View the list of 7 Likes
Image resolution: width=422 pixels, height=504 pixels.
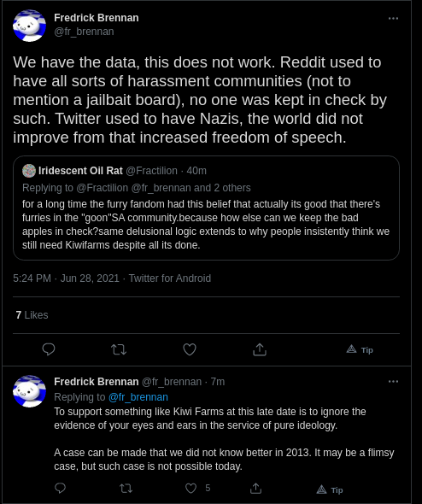tap(32, 315)
